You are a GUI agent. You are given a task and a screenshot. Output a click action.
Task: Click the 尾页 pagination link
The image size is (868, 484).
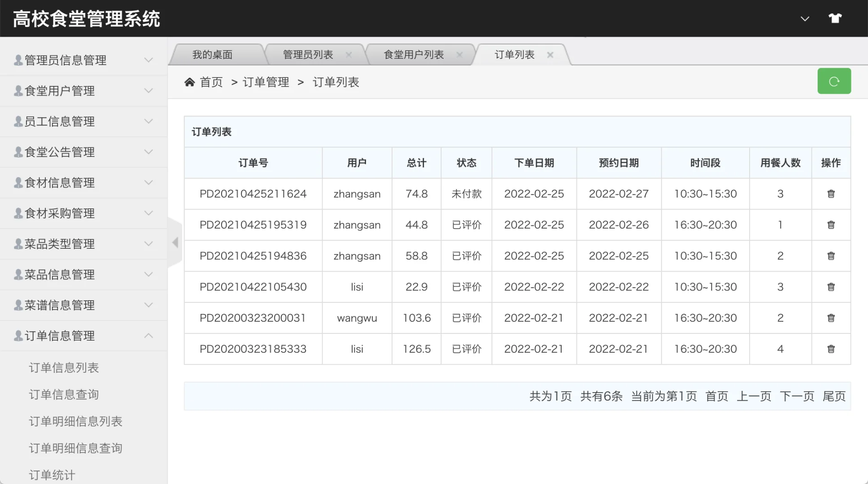[835, 396]
